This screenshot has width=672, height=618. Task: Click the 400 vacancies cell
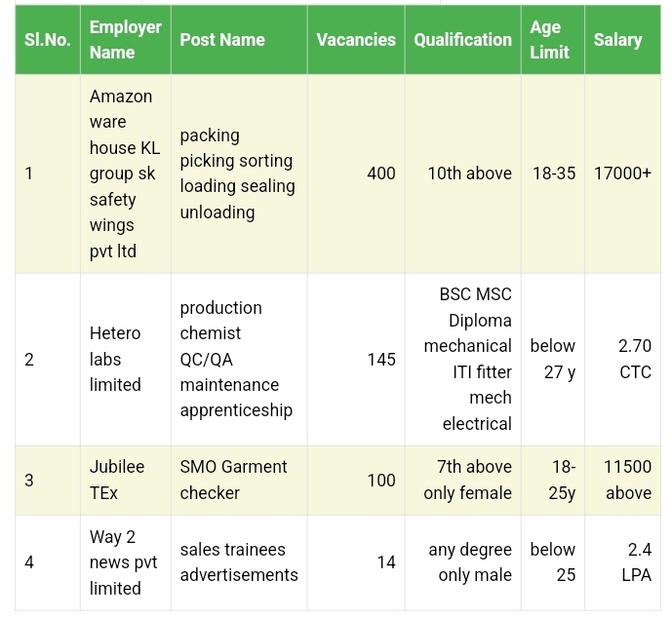356,174
